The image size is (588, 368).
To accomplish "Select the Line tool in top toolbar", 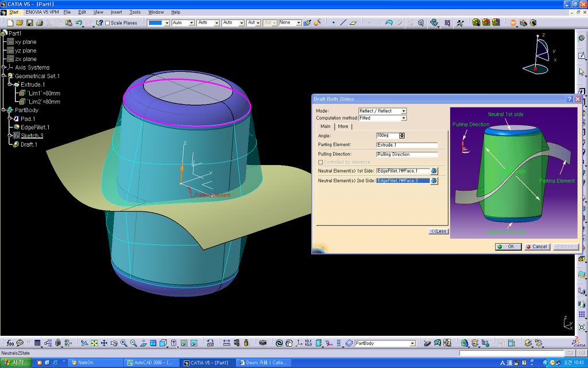I will pyautogui.click(x=343, y=23).
